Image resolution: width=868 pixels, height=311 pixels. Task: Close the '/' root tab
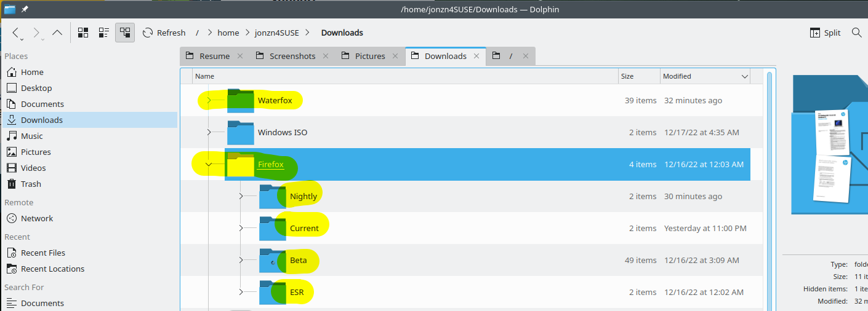point(526,56)
